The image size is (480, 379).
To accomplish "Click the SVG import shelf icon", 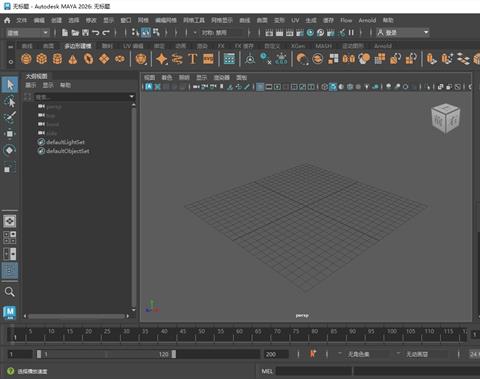I will pyautogui.click(x=208, y=59).
